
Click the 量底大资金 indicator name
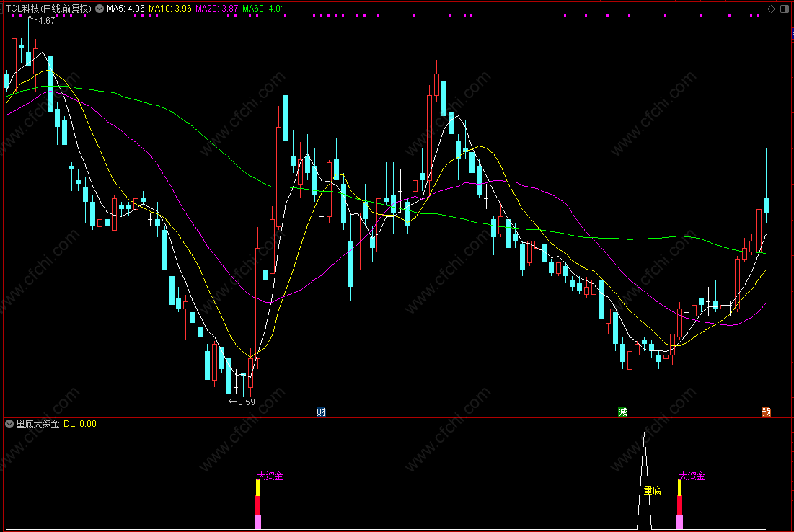click(x=38, y=424)
